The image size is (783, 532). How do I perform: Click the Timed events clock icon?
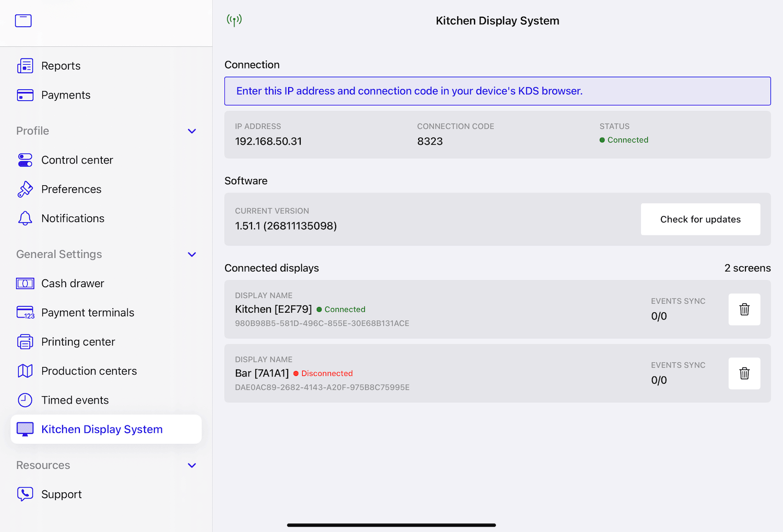[x=25, y=400]
